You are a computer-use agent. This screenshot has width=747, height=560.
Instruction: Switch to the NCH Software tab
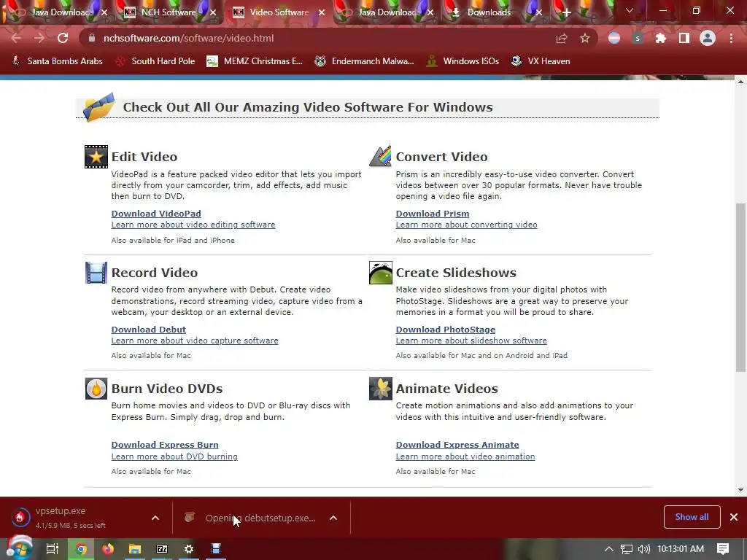[x=169, y=12]
